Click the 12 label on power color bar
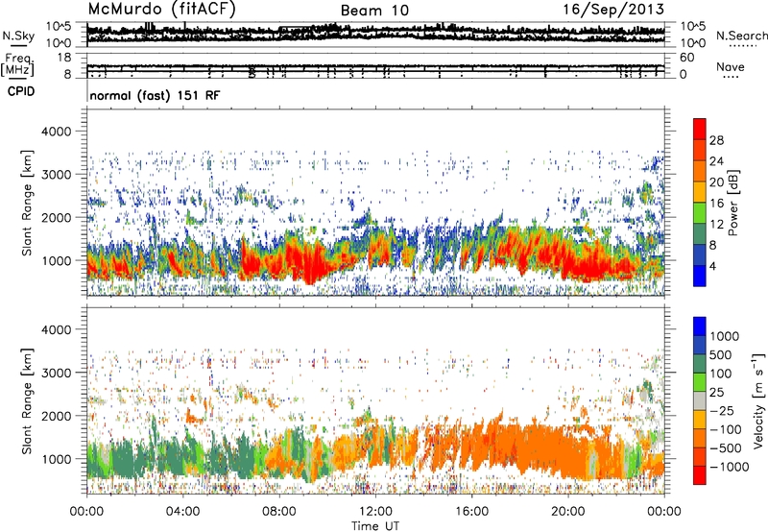768x532 pixels. (x=716, y=225)
